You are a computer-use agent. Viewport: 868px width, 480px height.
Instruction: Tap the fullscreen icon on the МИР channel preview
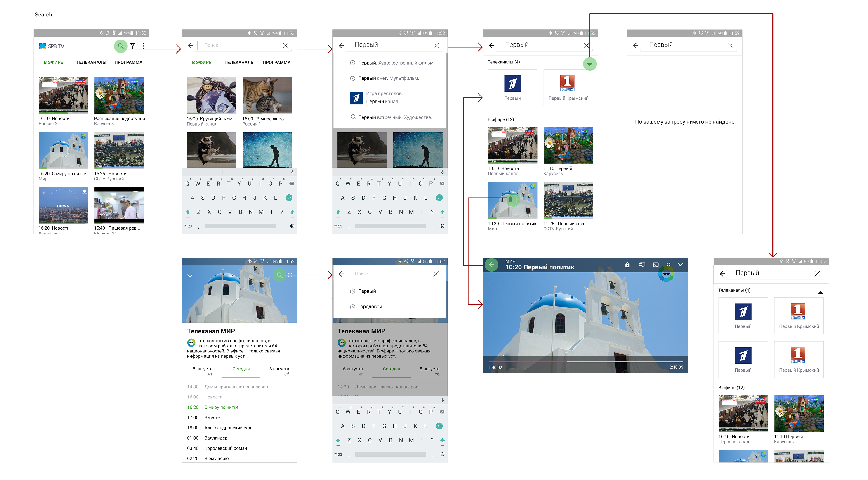[x=290, y=275]
